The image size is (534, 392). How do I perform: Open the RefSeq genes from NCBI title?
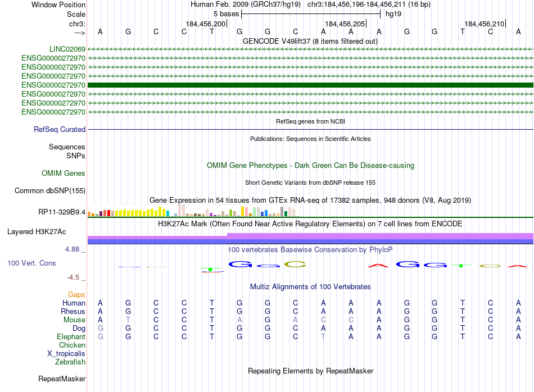point(310,121)
